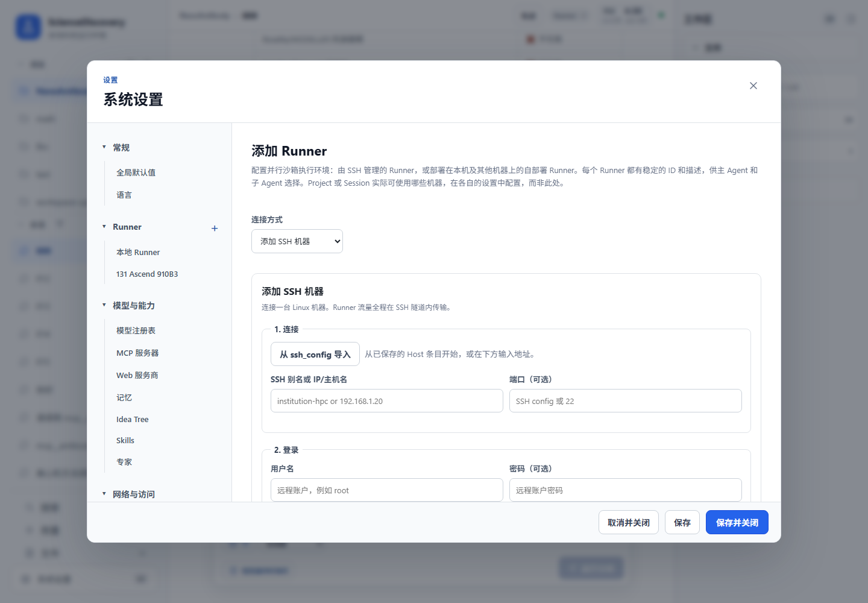Open the Idea Tree settings
The image size is (868, 603).
(x=133, y=419)
